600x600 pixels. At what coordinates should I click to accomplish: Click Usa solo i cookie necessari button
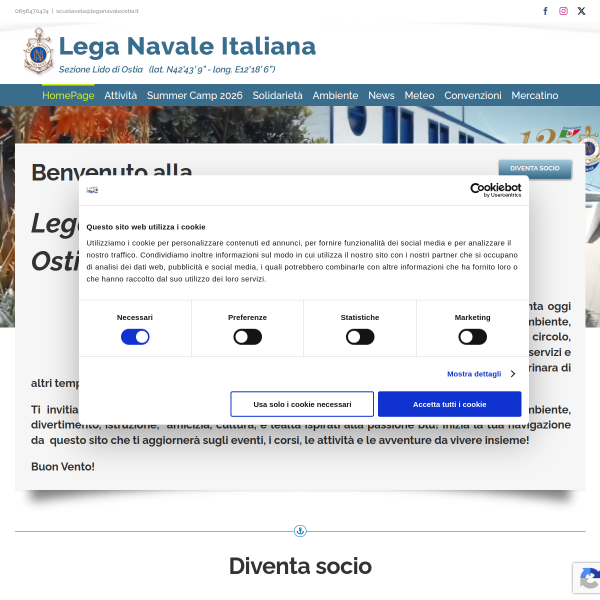[302, 404]
